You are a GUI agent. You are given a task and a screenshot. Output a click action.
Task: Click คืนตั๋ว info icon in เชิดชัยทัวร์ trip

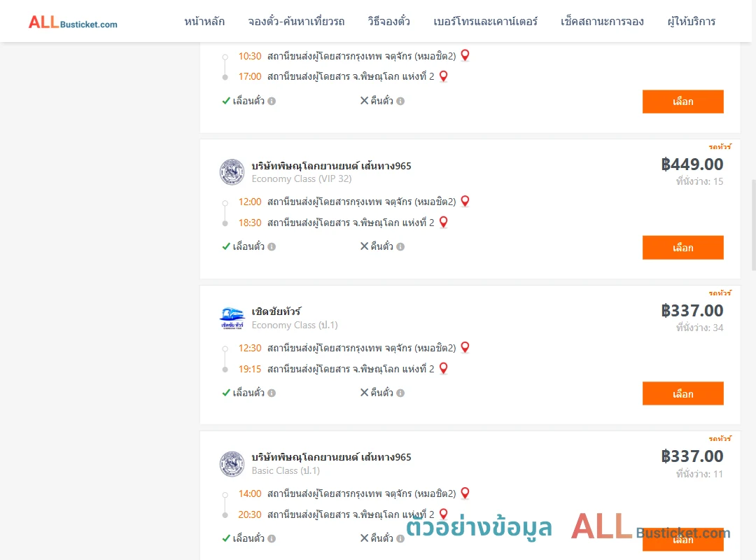pos(400,393)
